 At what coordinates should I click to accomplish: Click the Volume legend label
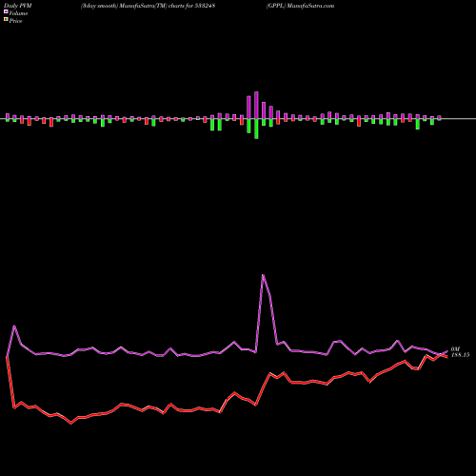coord(18,13)
